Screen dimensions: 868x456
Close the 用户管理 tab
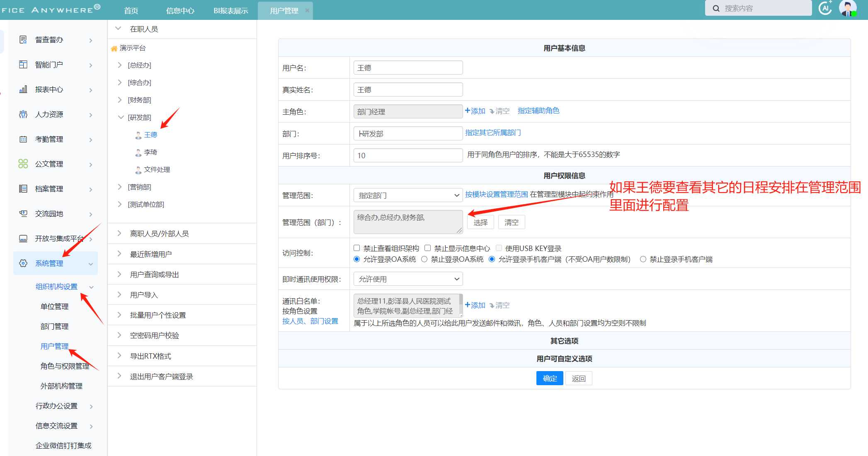307,10
